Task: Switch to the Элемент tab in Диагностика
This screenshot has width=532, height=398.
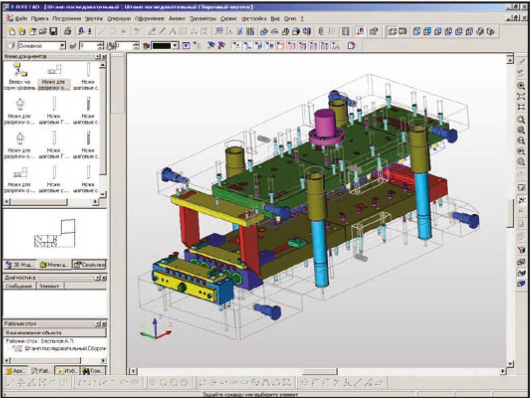Action: click(49, 286)
